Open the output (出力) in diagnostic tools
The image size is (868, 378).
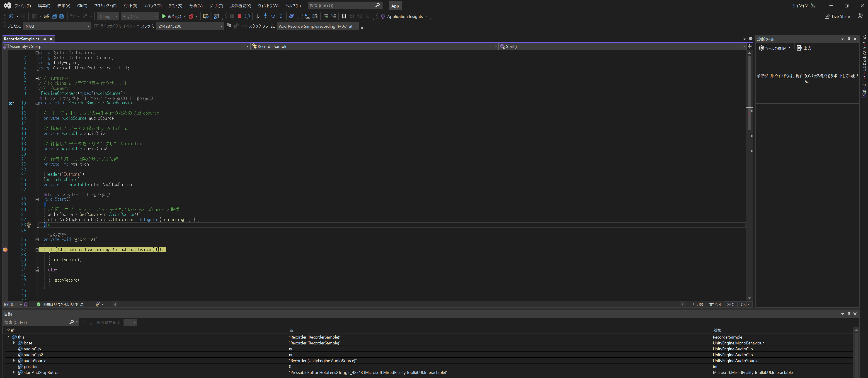pos(804,48)
